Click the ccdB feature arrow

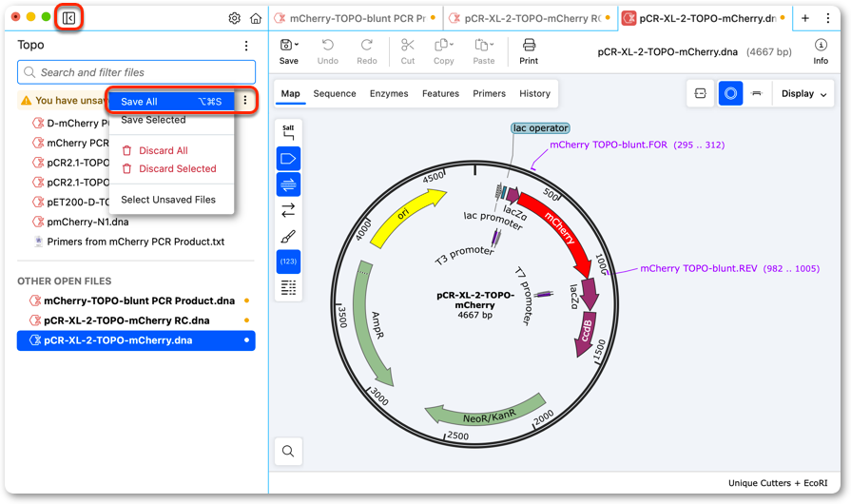[587, 332]
